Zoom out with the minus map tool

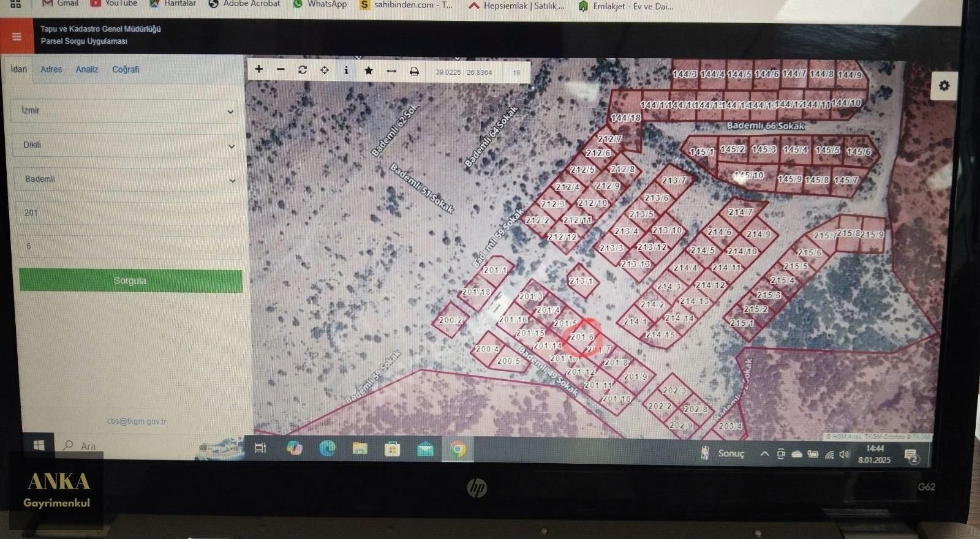tap(281, 69)
